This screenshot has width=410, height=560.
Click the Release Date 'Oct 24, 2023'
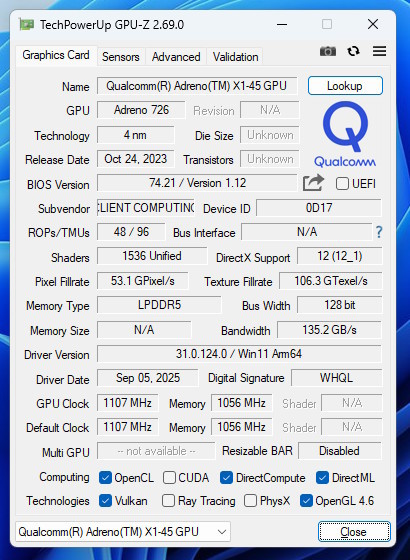click(x=135, y=159)
